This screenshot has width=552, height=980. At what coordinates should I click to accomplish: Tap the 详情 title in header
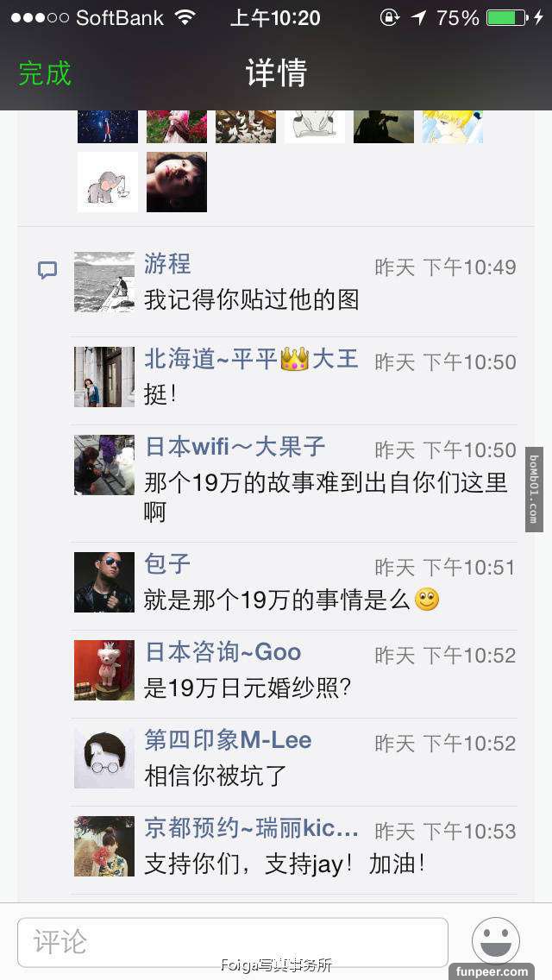[276, 73]
